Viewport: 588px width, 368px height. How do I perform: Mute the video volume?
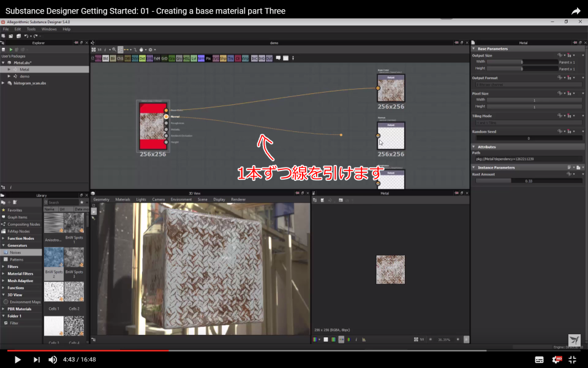pyautogui.click(x=53, y=360)
